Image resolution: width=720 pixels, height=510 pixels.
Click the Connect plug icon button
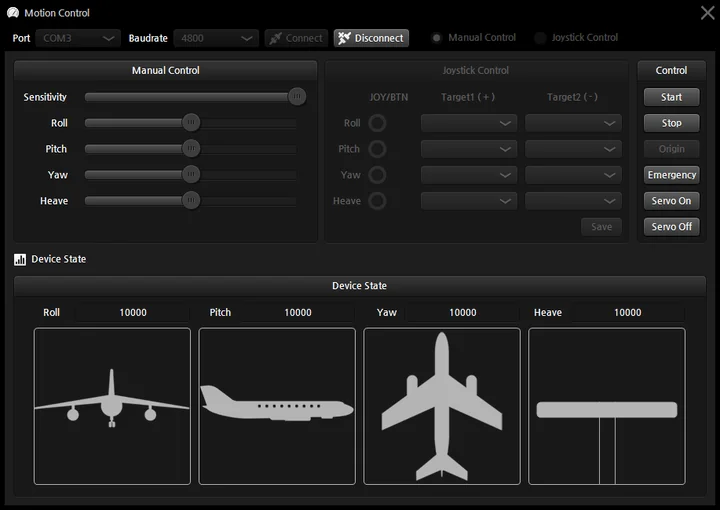click(x=296, y=38)
